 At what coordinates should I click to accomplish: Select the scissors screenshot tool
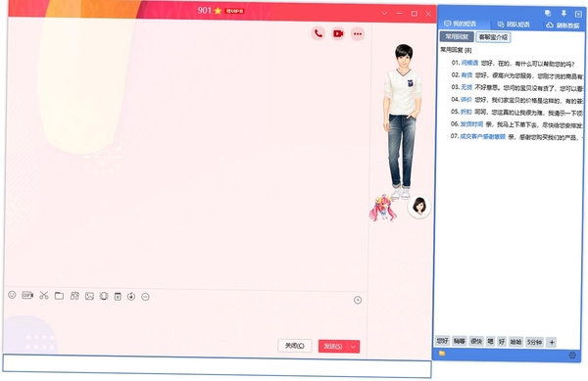[44, 295]
